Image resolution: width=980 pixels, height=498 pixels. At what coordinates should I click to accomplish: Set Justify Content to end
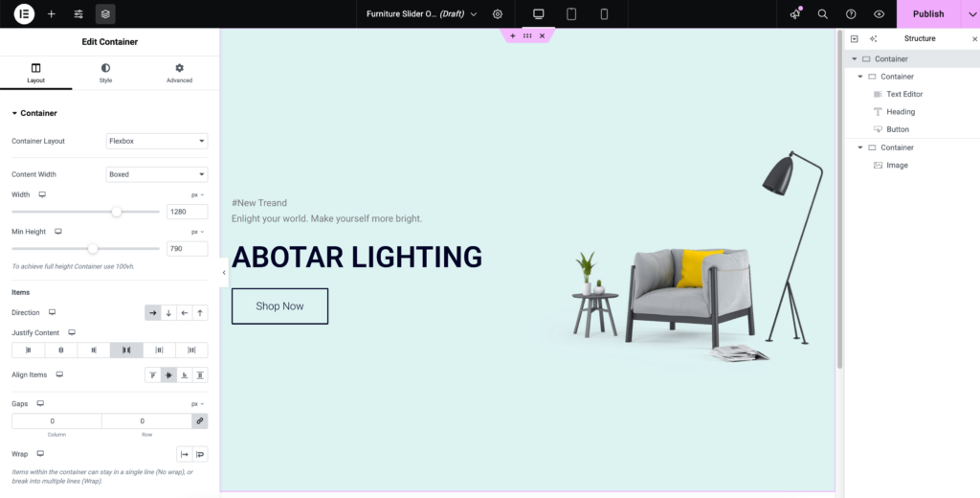pos(94,351)
